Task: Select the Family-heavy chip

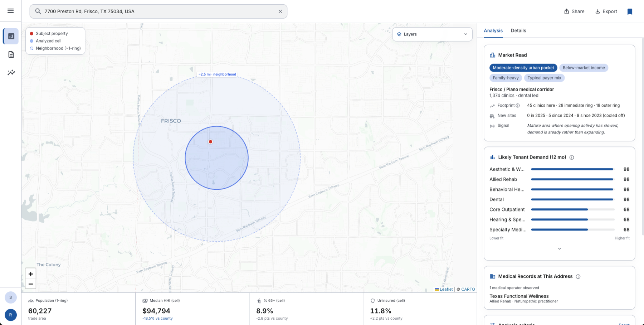Action: click(506, 78)
